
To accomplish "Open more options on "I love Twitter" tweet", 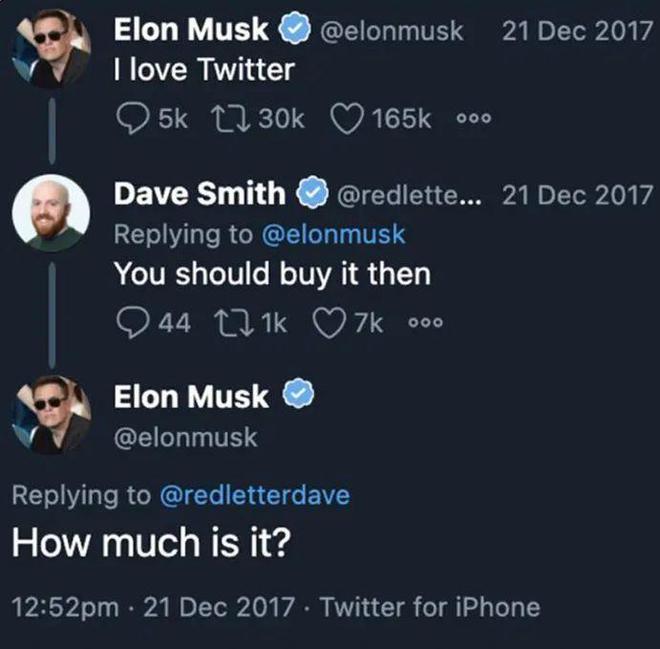I will (x=474, y=118).
